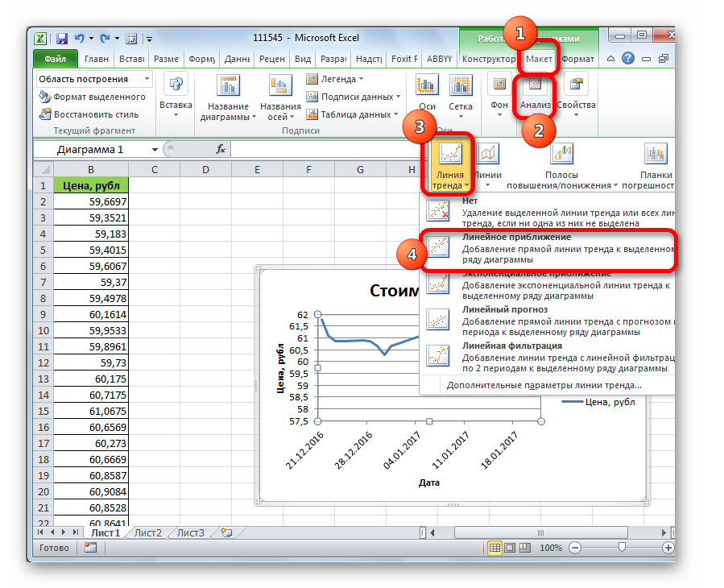Open the Лист2 sheet tab
Viewport: 724px width, 588px height.
147,532
